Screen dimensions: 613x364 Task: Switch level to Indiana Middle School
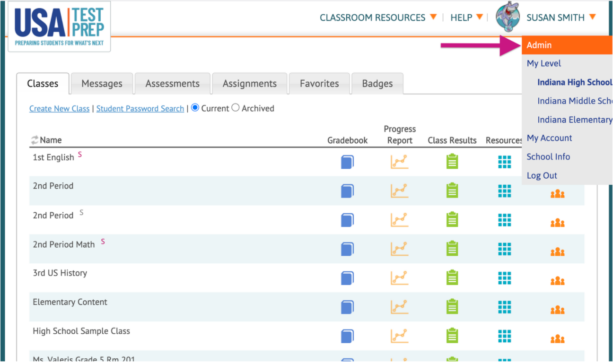pyautogui.click(x=575, y=101)
